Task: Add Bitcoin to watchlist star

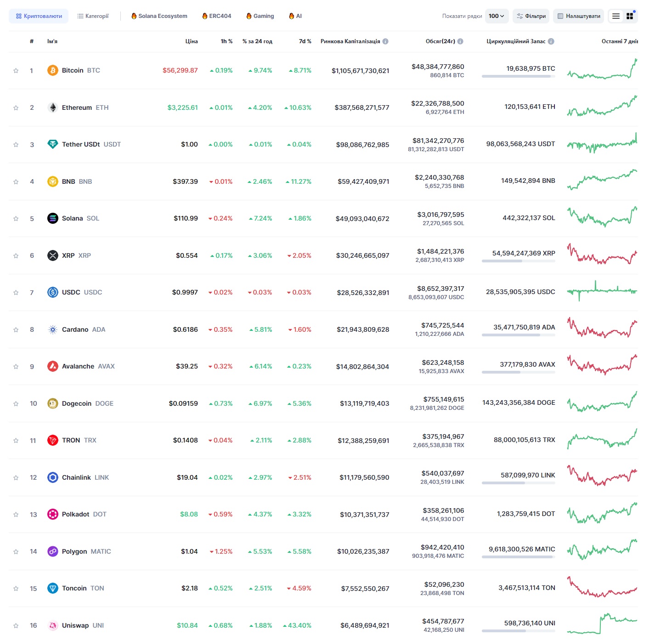Action: 16,71
